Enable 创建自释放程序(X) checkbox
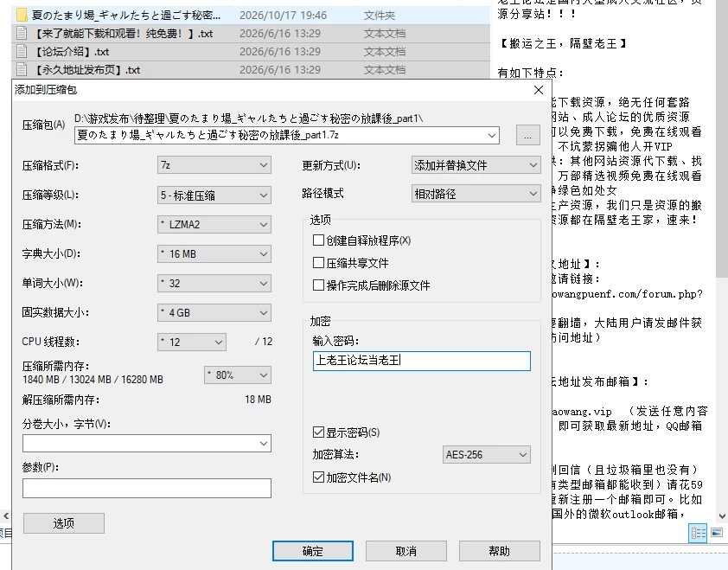 318,240
